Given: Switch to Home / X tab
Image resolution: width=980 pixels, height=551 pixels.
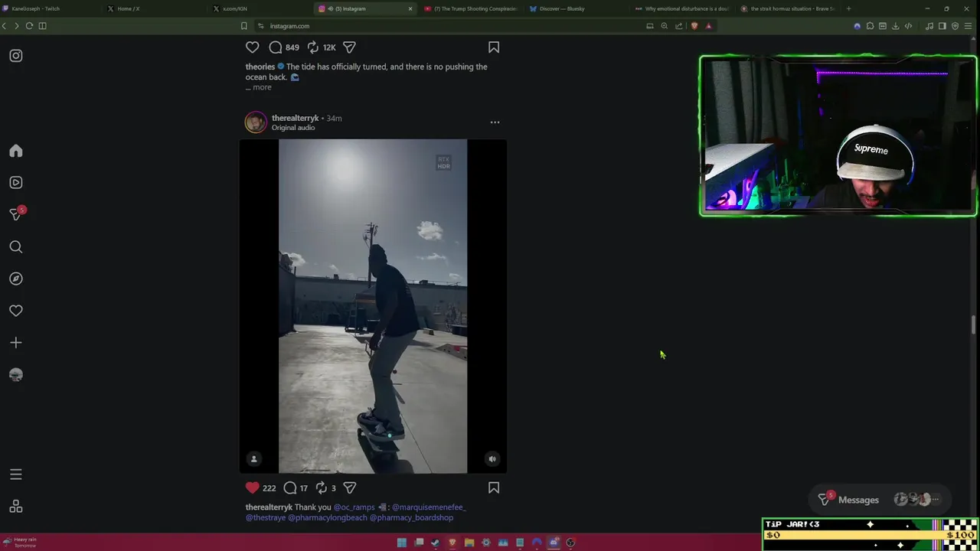Looking at the screenshot, I should pyautogui.click(x=153, y=8).
